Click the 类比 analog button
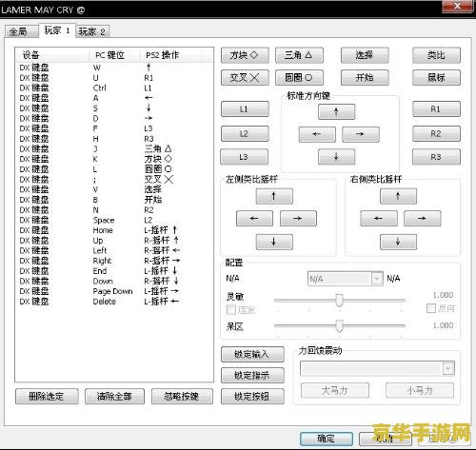 click(436, 55)
